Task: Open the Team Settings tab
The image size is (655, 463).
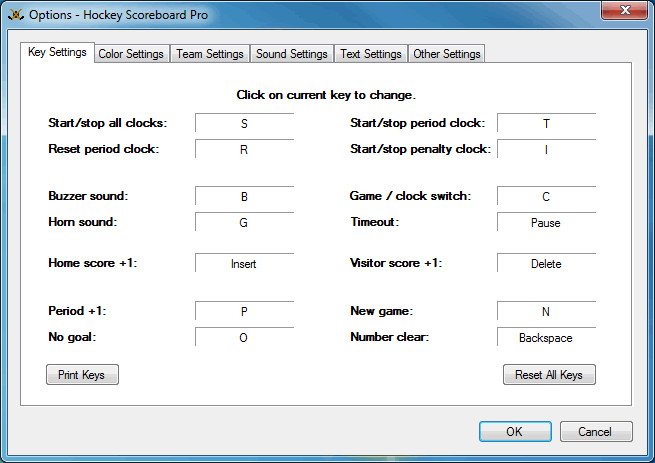Action: (x=210, y=54)
